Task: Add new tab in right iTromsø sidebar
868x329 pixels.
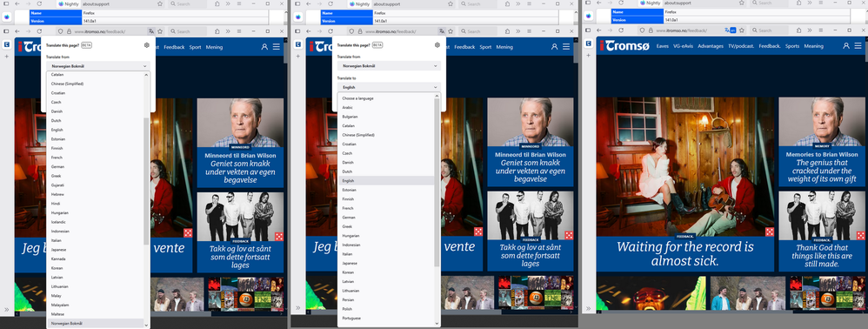Action: (x=588, y=56)
